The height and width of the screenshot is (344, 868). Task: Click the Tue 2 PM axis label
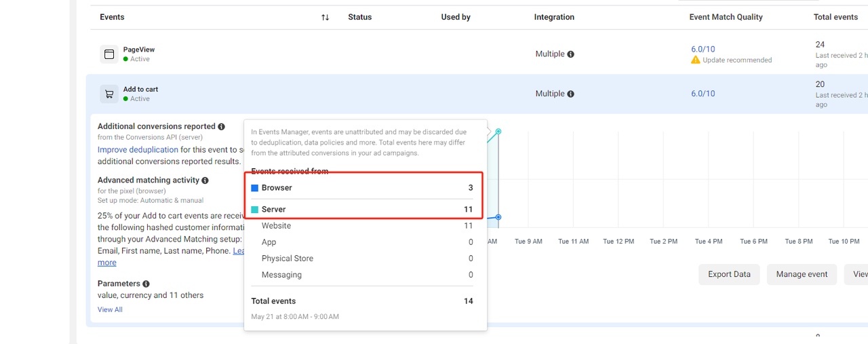click(x=663, y=242)
